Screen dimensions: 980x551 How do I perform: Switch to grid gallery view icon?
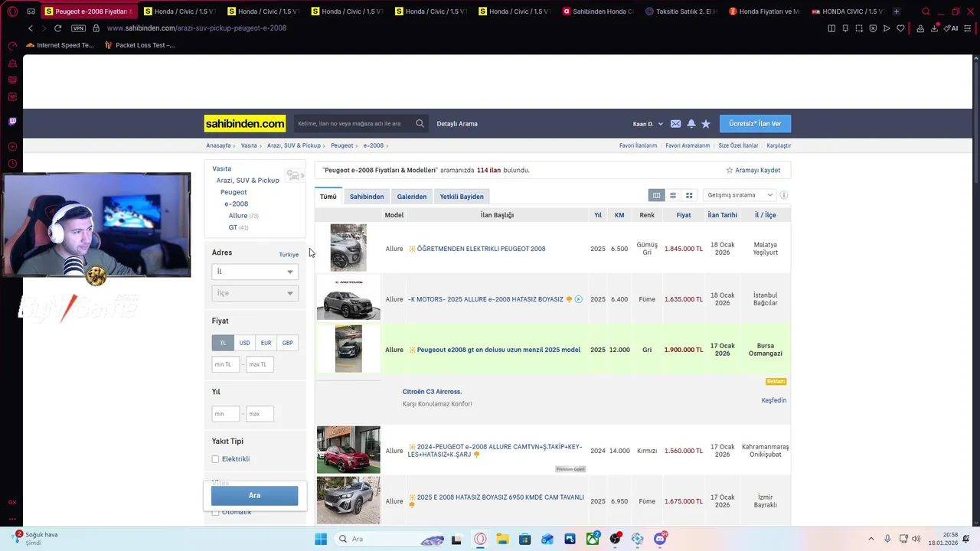click(689, 195)
